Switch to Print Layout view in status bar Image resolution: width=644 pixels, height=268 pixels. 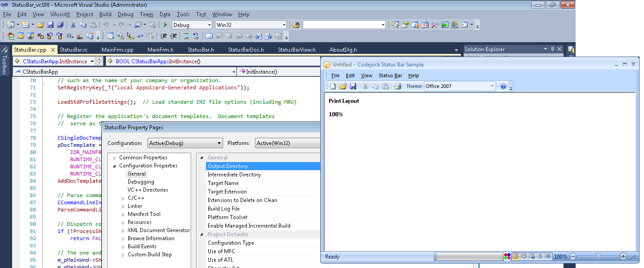(x=515, y=257)
